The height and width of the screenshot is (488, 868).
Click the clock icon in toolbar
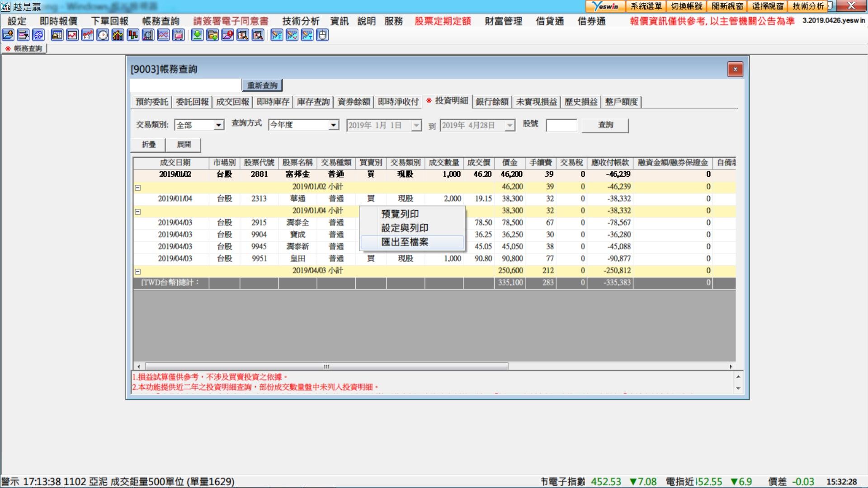pyautogui.click(x=103, y=35)
